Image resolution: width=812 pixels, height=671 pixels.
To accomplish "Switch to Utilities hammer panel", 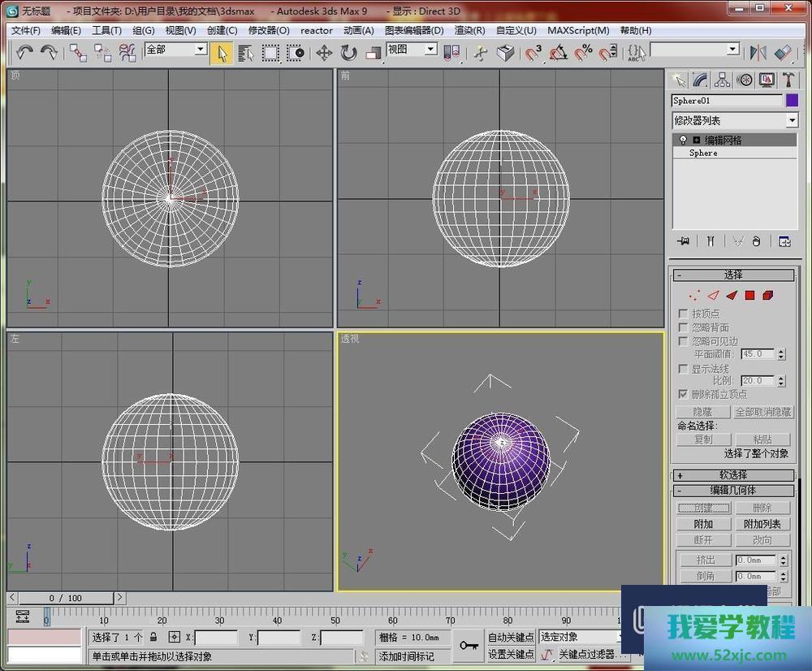I will [x=788, y=80].
